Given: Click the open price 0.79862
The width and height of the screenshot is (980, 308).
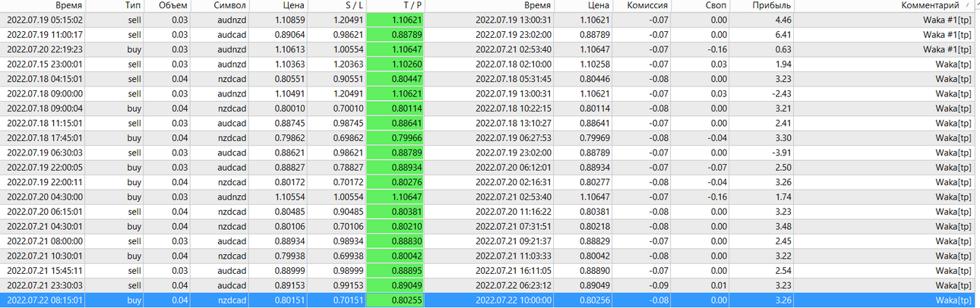Looking at the screenshot, I should [x=289, y=138].
